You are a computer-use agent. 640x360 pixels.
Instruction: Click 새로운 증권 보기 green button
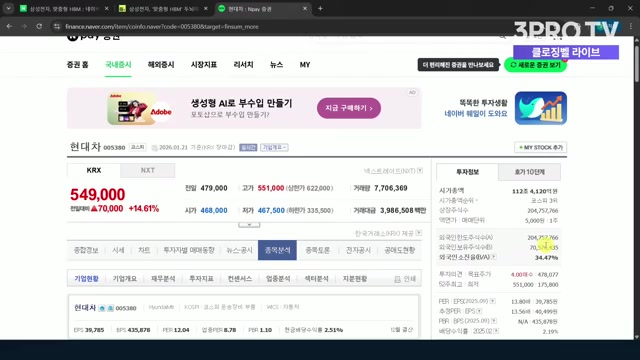coord(536,65)
